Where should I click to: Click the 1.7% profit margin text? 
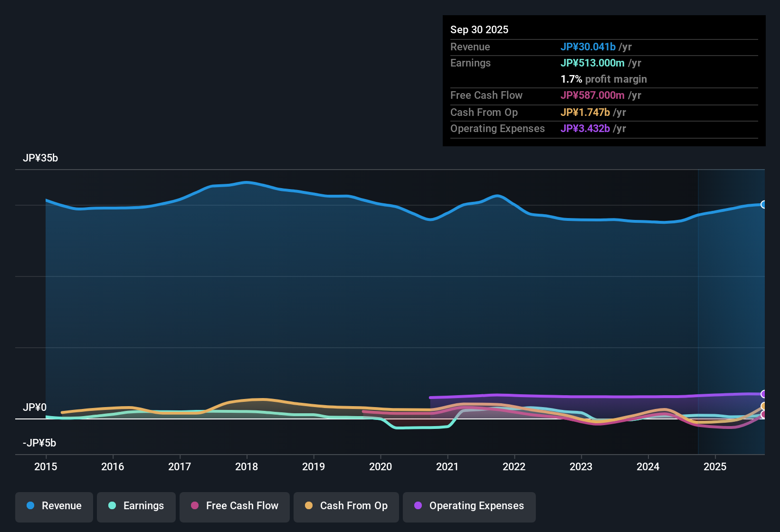604,79
